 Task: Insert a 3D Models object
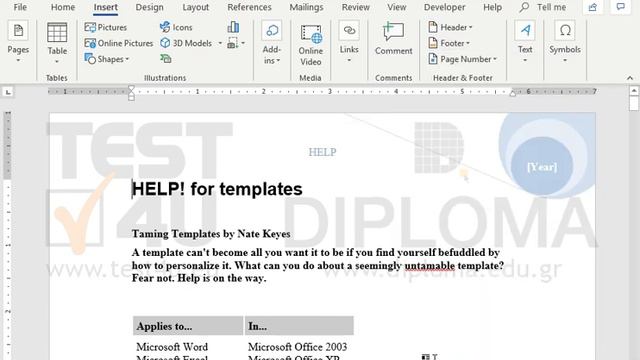click(187, 43)
